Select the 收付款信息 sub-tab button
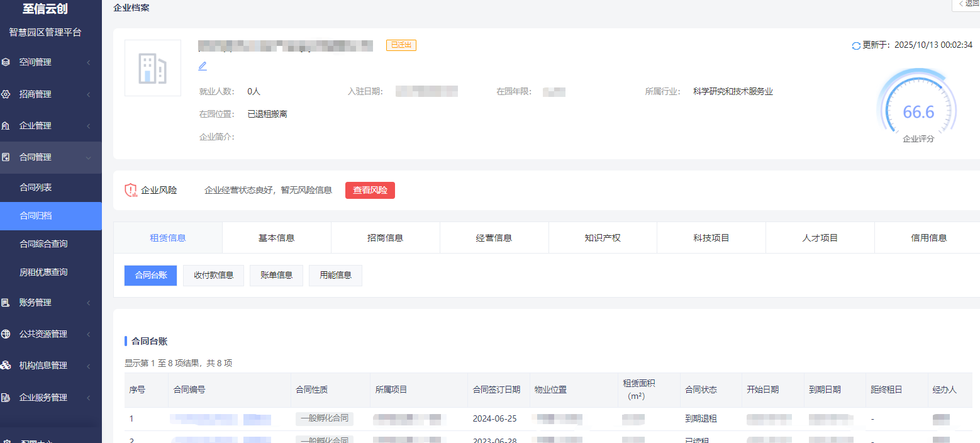 [x=213, y=276]
